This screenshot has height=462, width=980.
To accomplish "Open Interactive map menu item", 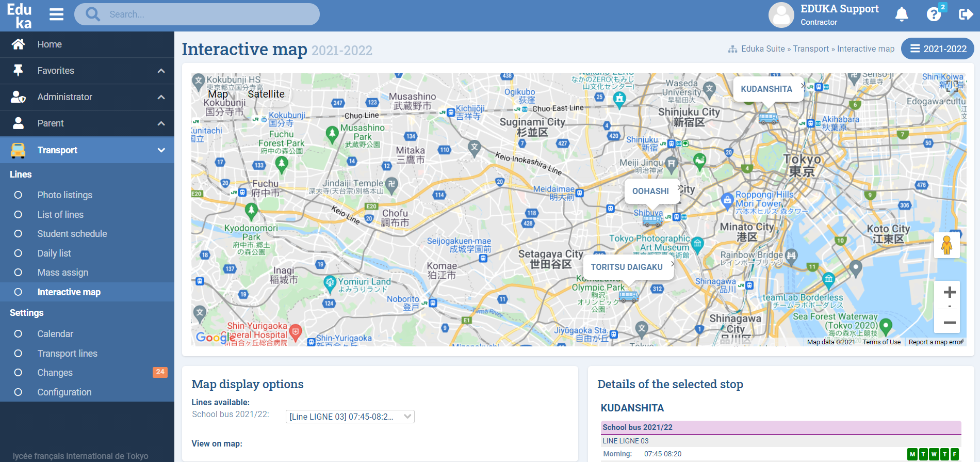I will coord(69,292).
